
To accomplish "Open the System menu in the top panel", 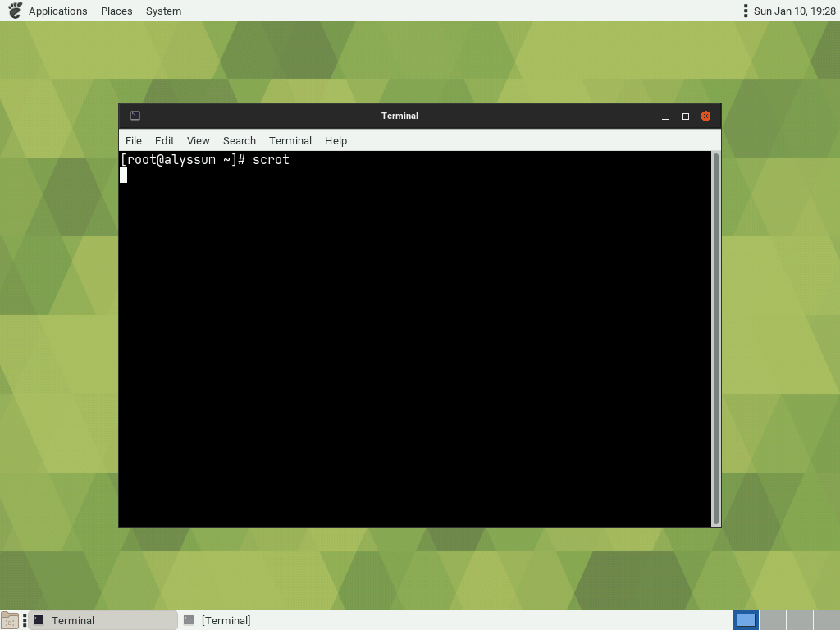I will point(163,11).
